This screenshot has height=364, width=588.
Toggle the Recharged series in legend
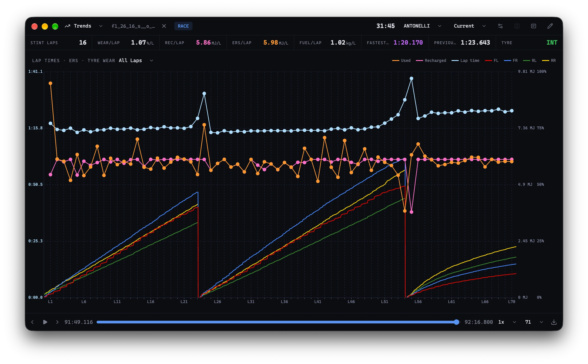(x=431, y=61)
